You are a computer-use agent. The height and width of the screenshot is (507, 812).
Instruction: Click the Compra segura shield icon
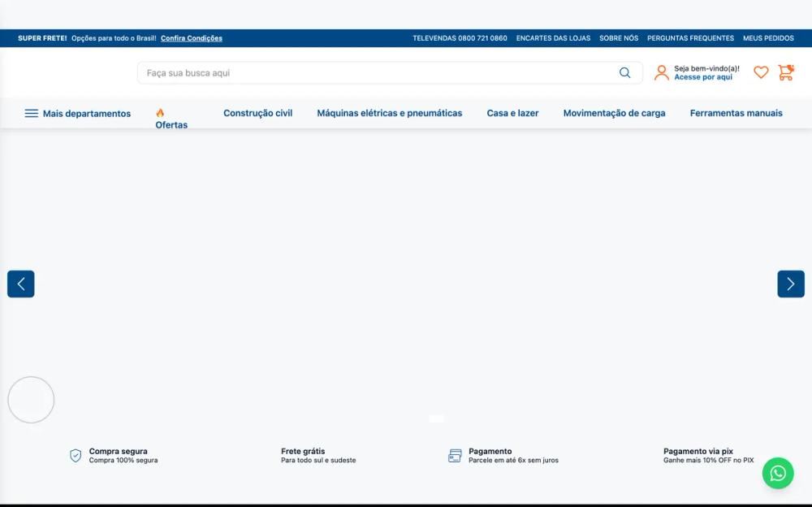(x=75, y=455)
